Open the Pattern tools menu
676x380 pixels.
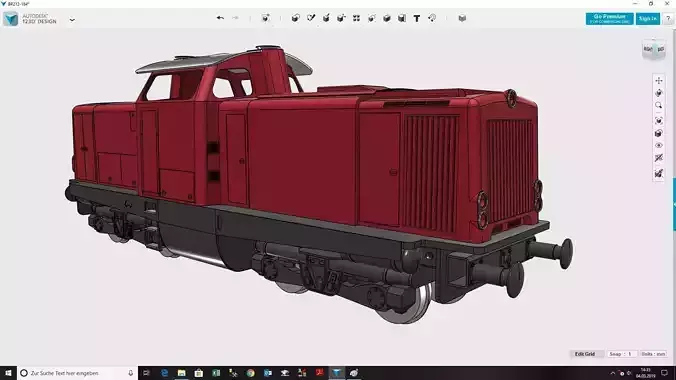[356, 18]
